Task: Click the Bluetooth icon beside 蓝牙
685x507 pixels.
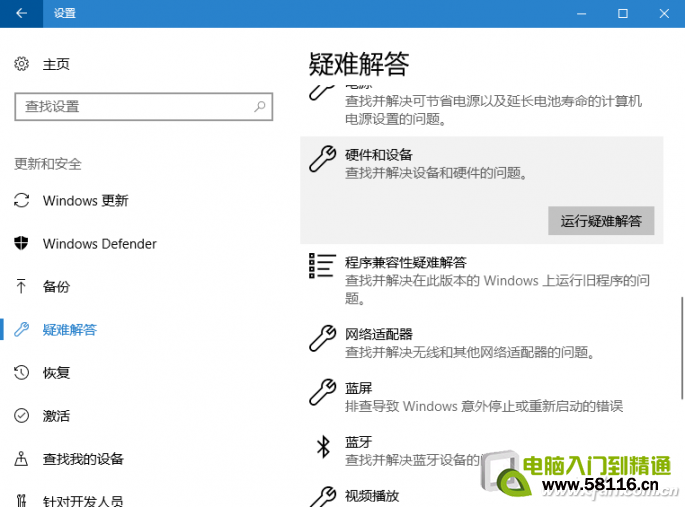Action: click(323, 446)
